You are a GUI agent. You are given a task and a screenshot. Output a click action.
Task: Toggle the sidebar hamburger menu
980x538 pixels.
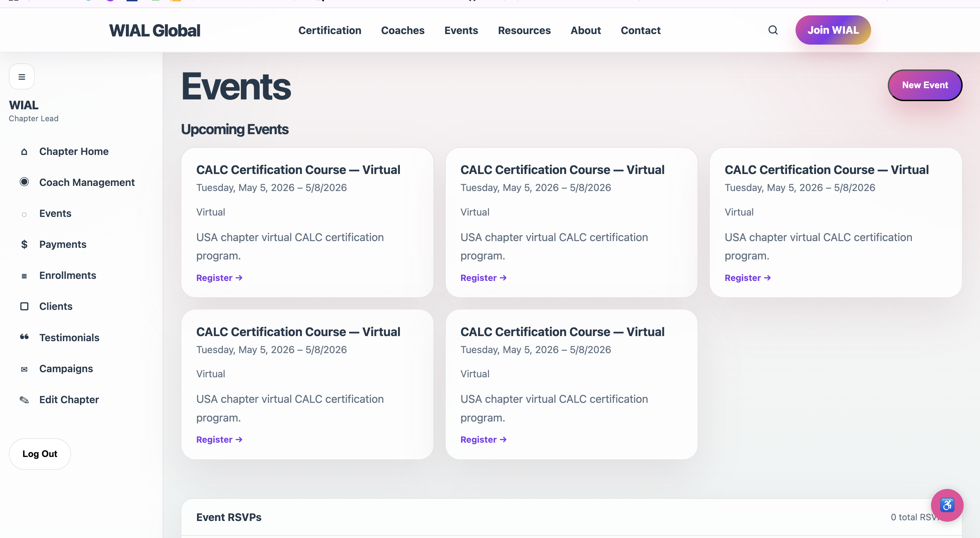tap(22, 77)
